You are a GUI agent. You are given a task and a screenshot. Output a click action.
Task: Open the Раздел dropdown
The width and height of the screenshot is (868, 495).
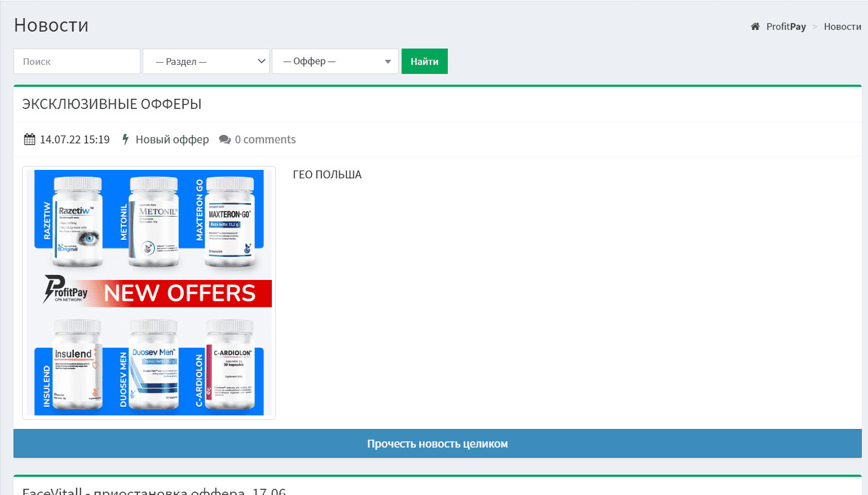206,61
